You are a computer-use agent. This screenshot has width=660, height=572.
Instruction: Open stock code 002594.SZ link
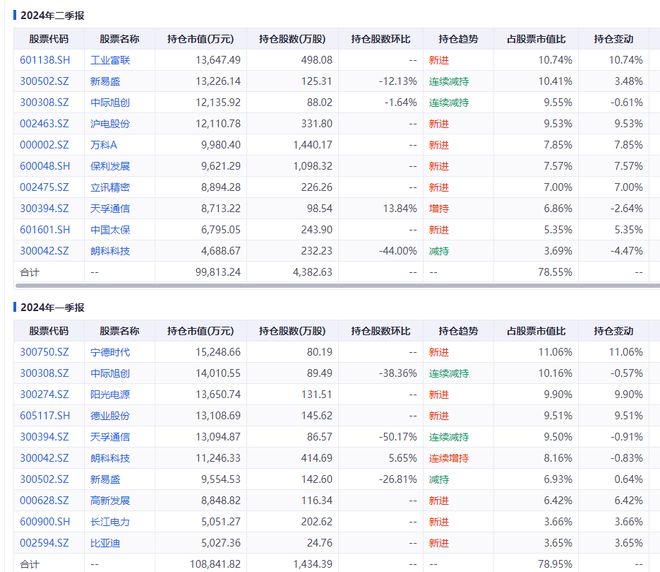[x=44, y=543]
